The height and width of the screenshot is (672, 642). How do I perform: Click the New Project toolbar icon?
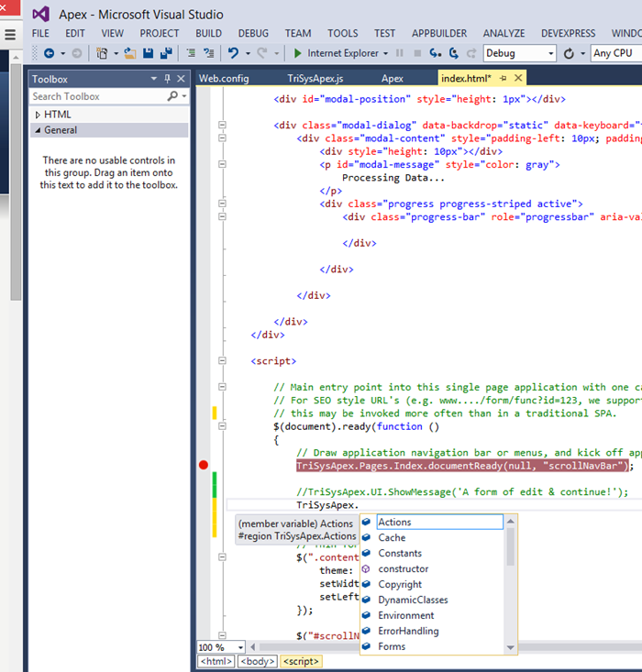click(x=102, y=53)
